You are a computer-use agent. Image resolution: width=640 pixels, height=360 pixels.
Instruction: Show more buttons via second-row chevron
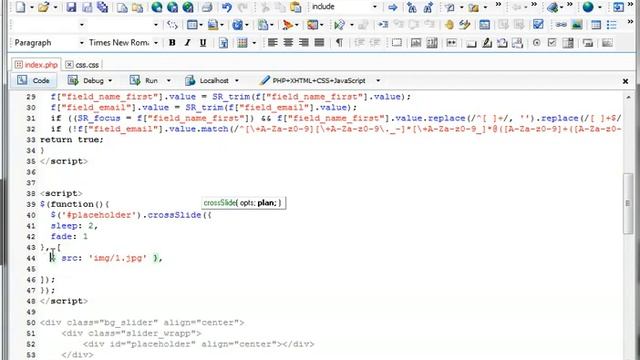pyautogui.click(x=631, y=22)
